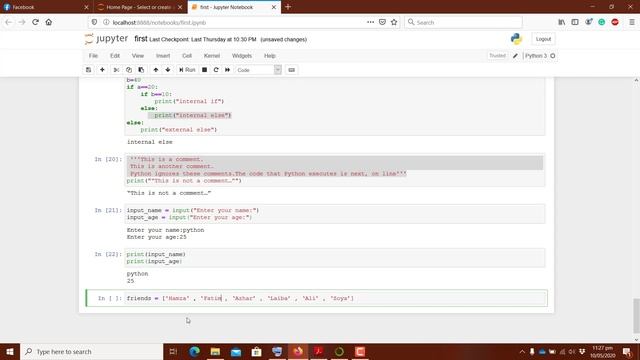The width and height of the screenshot is (640, 360).
Task: Cut selected cells with scissors icon
Action: [x=116, y=70]
